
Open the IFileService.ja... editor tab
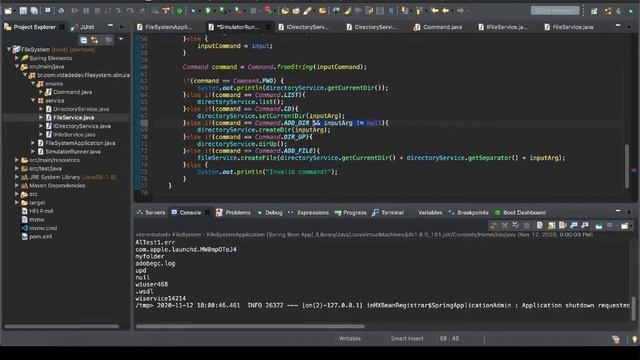pyautogui.click(x=503, y=27)
